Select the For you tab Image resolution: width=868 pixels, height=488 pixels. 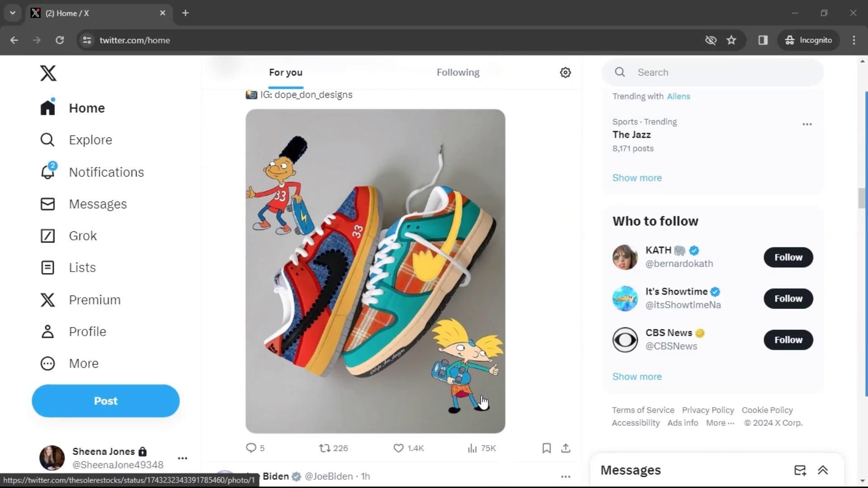(x=285, y=72)
